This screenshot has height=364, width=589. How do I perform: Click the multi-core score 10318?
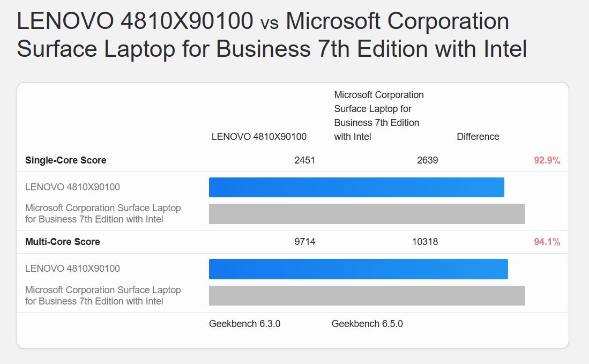tap(424, 242)
